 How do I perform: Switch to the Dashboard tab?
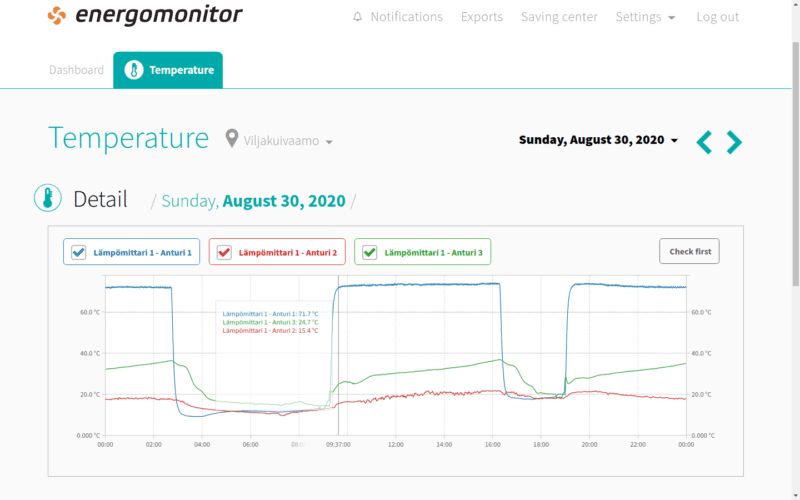(x=76, y=70)
